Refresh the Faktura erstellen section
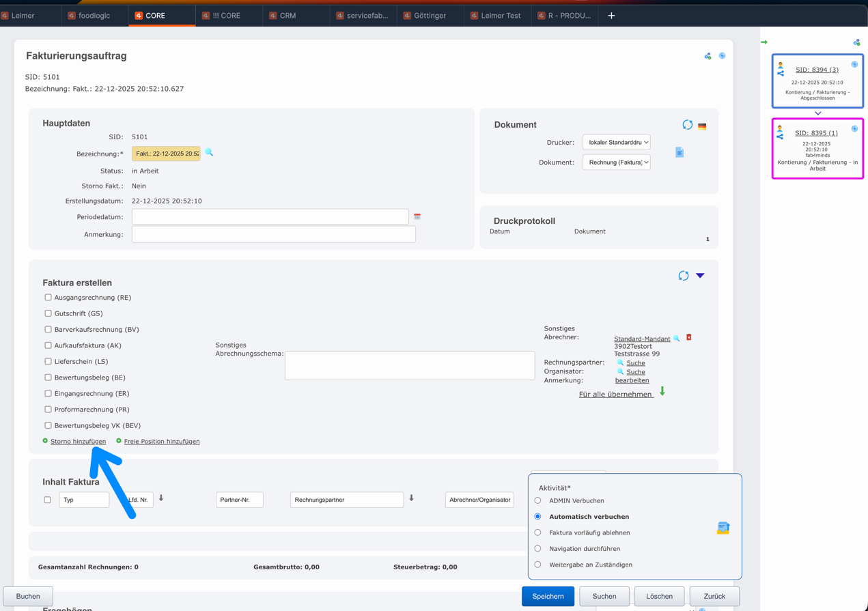 683,276
